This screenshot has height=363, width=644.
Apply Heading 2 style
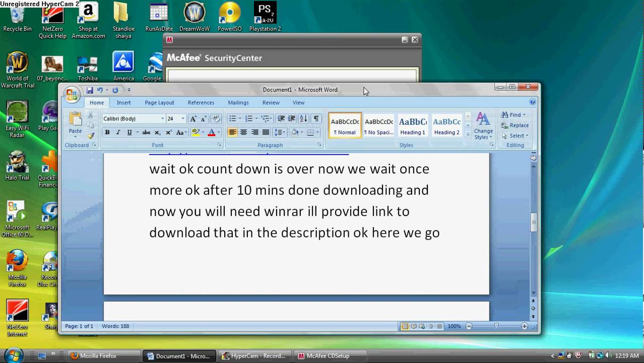(x=447, y=126)
